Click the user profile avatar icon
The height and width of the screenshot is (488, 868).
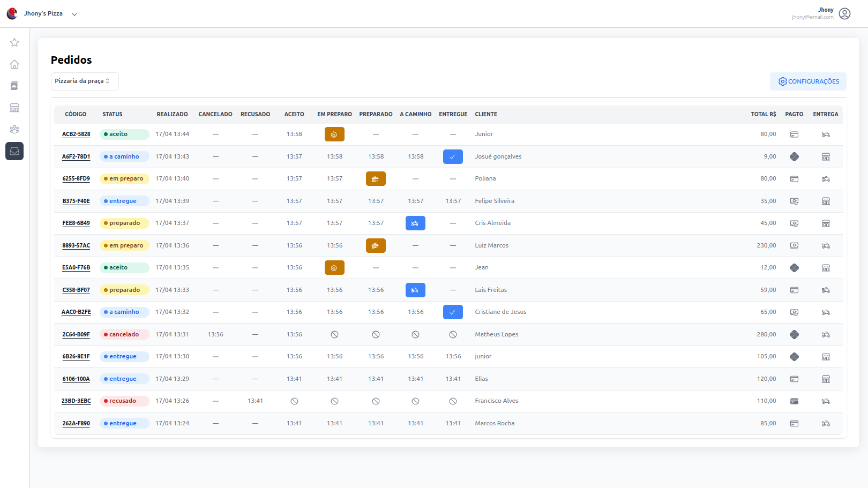click(x=844, y=13)
